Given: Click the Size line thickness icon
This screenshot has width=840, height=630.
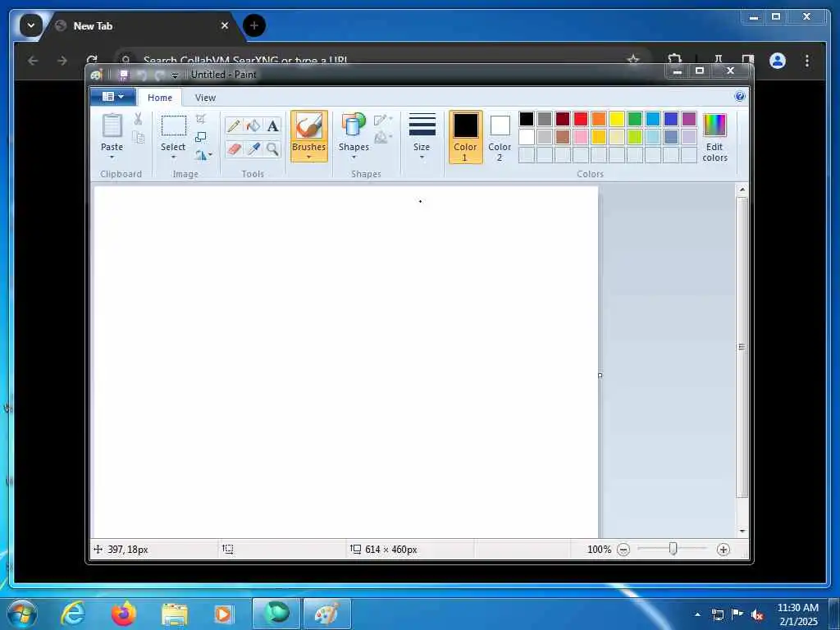Looking at the screenshot, I should [422, 125].
